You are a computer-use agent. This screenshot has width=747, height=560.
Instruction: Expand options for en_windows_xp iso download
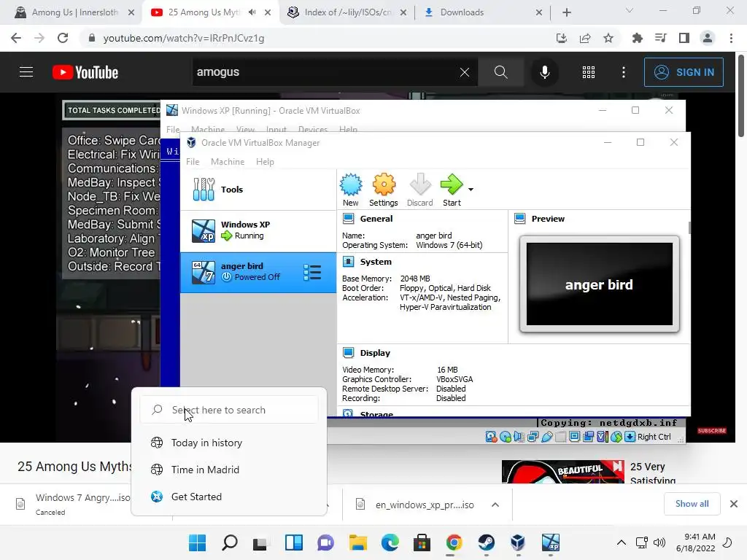[495, 505]
